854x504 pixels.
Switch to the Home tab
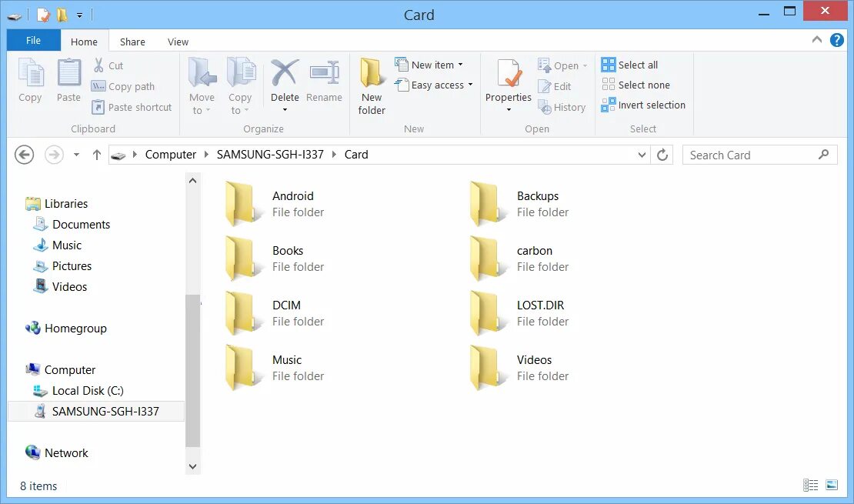[x=84, y=42]
